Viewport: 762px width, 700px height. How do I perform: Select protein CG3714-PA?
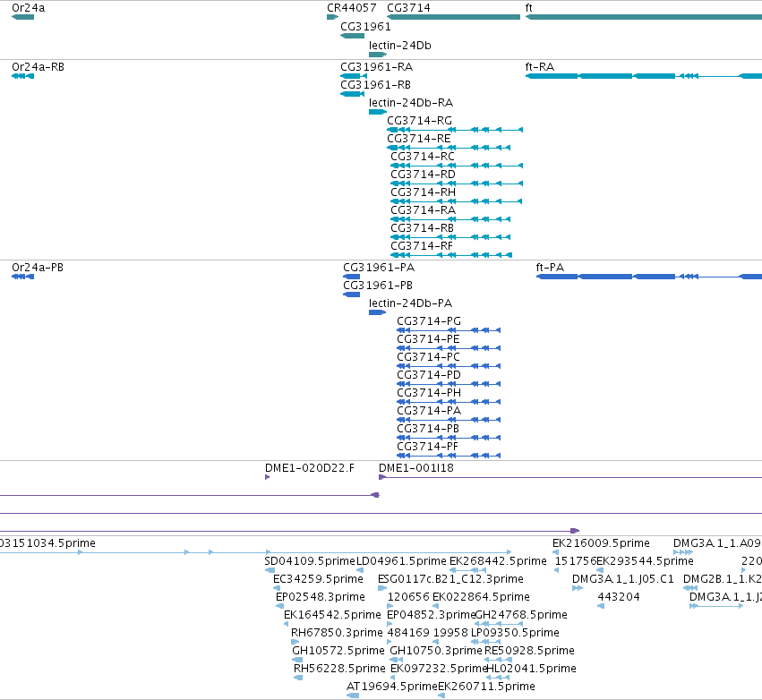pos(449,420)
